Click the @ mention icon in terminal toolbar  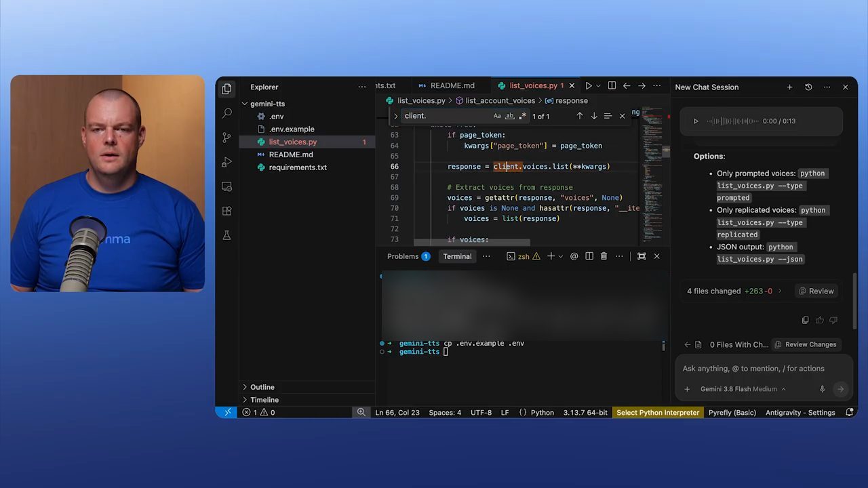click(574, 256)
